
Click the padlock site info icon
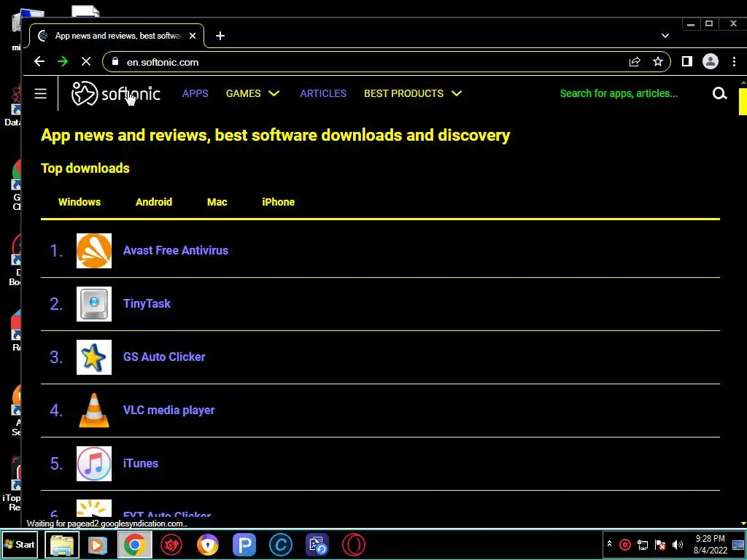(115, 62)
